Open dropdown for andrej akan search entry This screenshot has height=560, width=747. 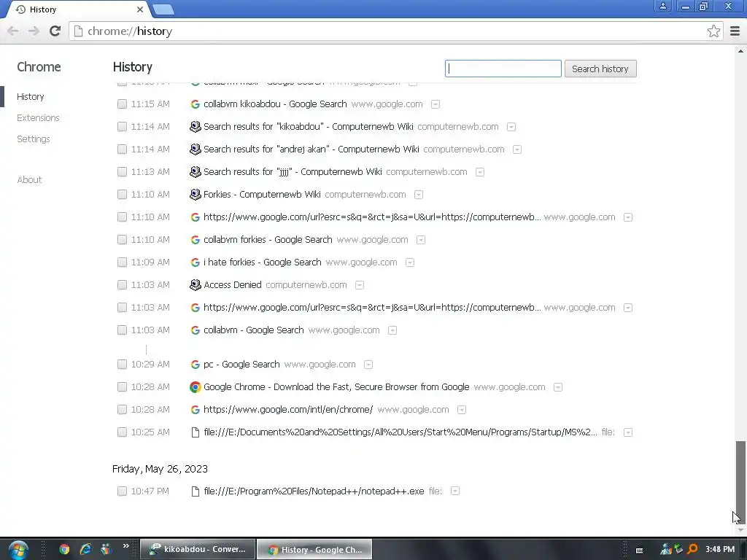coord(517,149)
